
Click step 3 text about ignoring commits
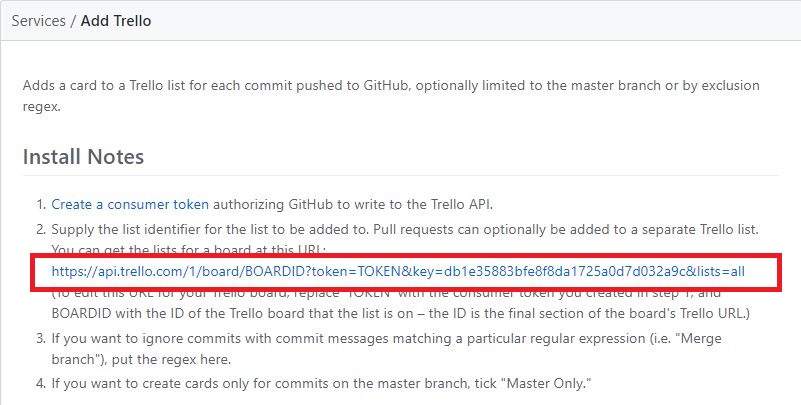point(386,339)
